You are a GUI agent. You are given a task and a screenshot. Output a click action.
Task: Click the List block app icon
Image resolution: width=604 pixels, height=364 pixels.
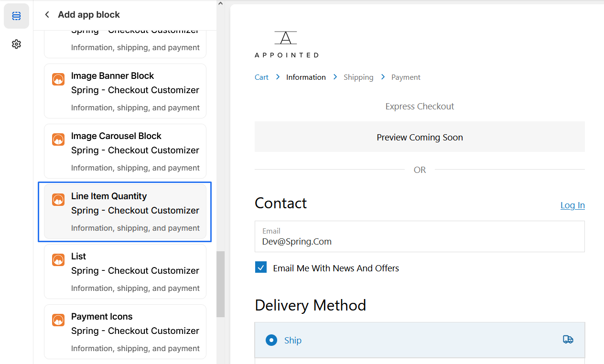58,260
